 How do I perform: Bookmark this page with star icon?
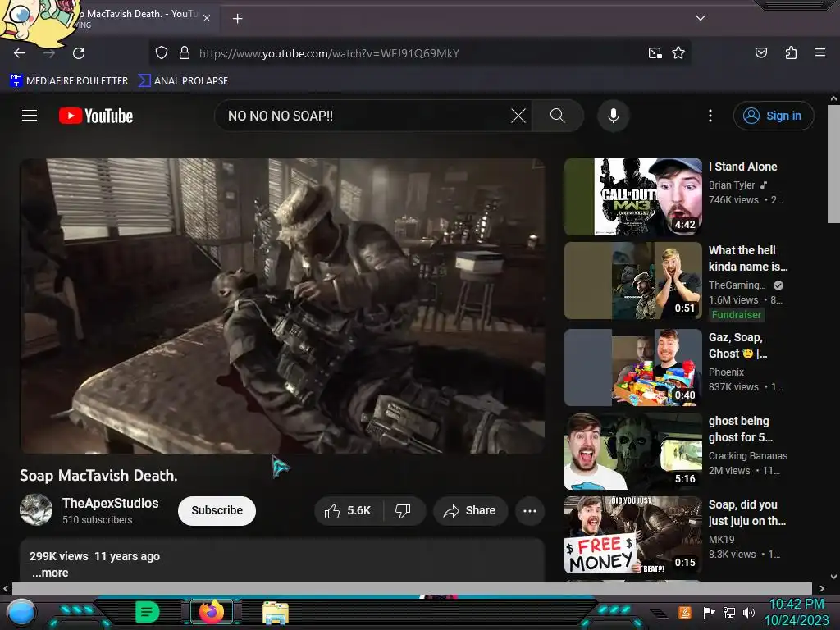pos(678,53)
